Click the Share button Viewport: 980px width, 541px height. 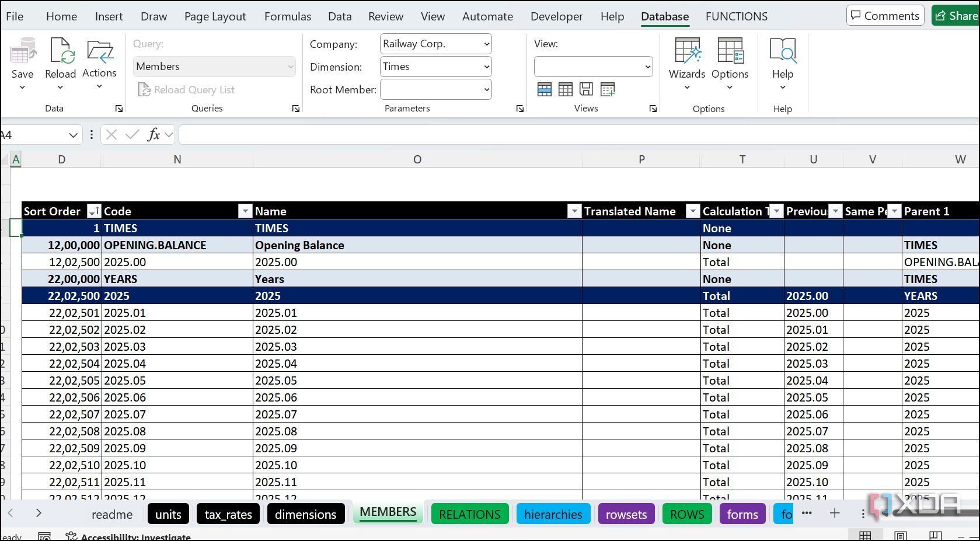coord(956,16)
